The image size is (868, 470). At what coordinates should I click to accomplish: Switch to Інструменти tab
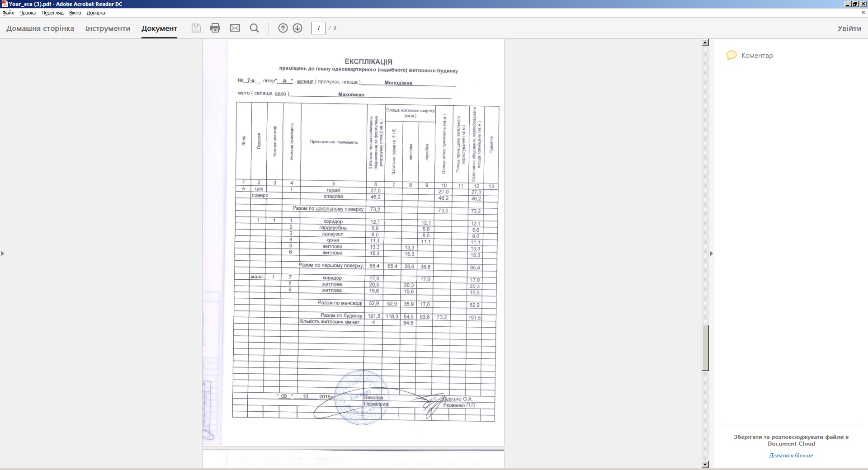[108, 28]
